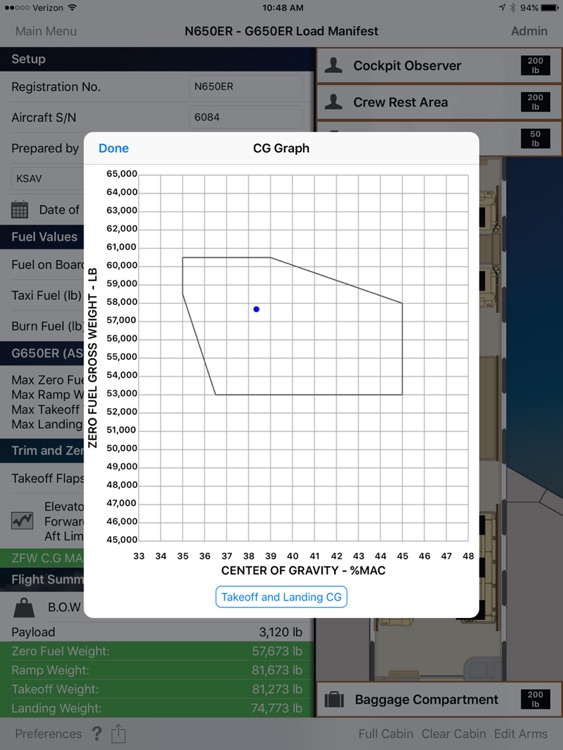Tap Admin in the top bar
Screen dimensions: 563x750
pyautogui.click(x=529, y=31)
